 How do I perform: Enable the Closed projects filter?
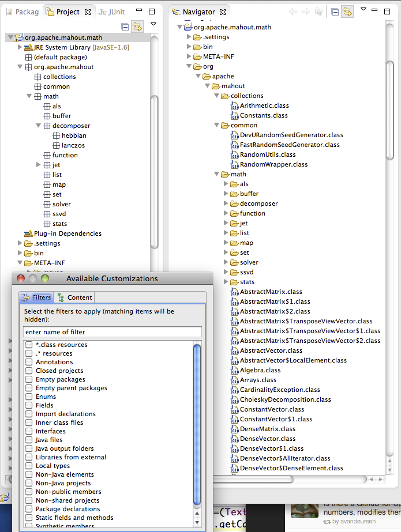29,371
